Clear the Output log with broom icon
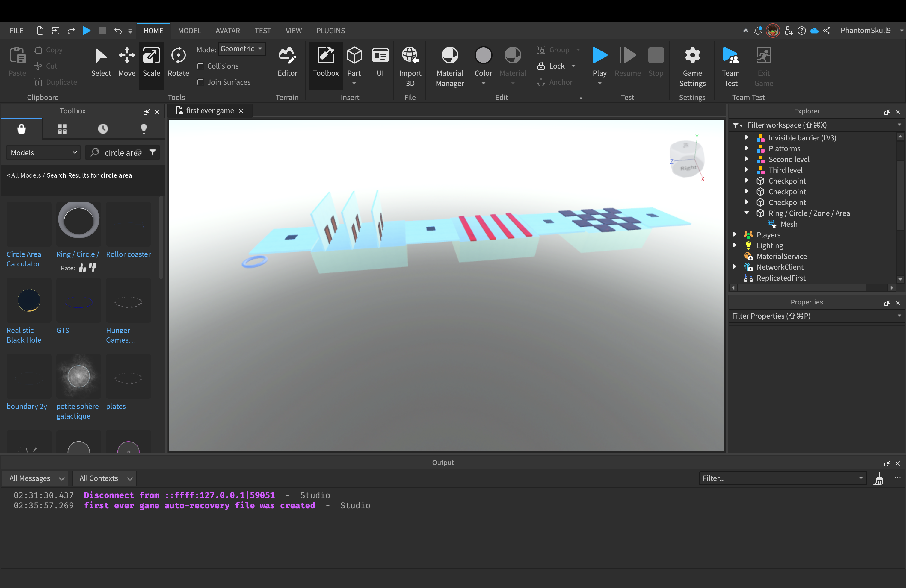This screenshot has height=588, width=906. click(x=879, y=478)
